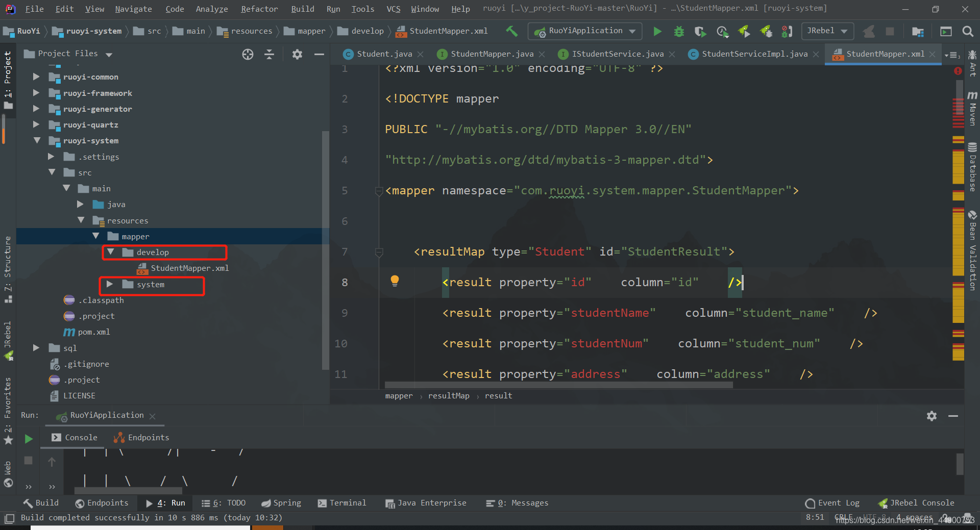
Task: Expand the sql folder
Action: point(36,348)
